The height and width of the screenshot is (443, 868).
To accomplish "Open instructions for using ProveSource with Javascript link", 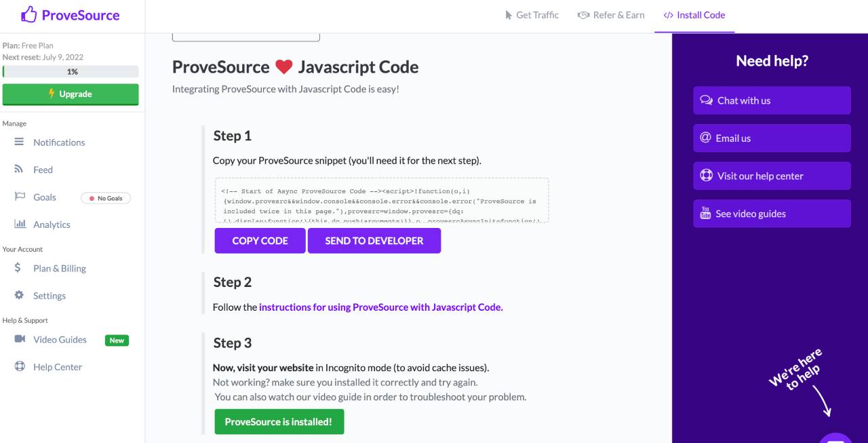I will point(380,307).
